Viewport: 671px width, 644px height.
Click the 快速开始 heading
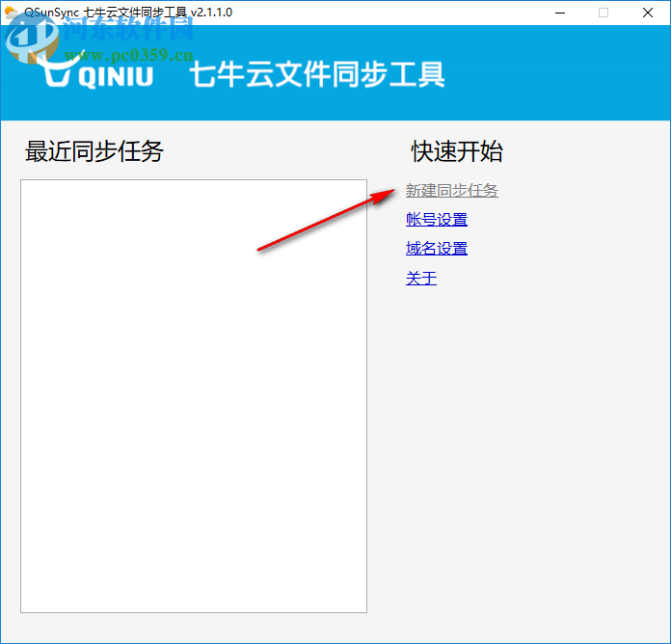pyautogui.click(x=457, y=151)
